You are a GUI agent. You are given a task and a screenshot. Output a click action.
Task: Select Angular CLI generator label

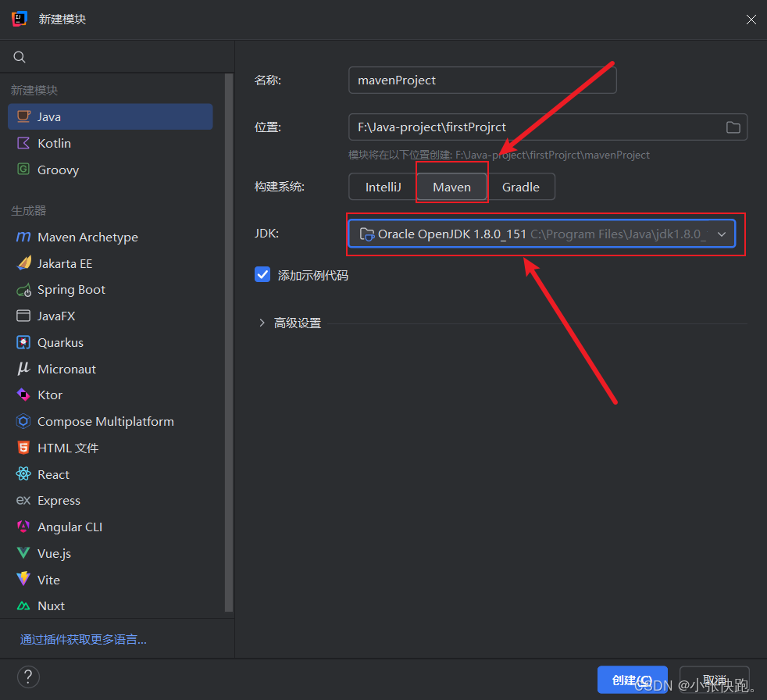tap(70, 527)
